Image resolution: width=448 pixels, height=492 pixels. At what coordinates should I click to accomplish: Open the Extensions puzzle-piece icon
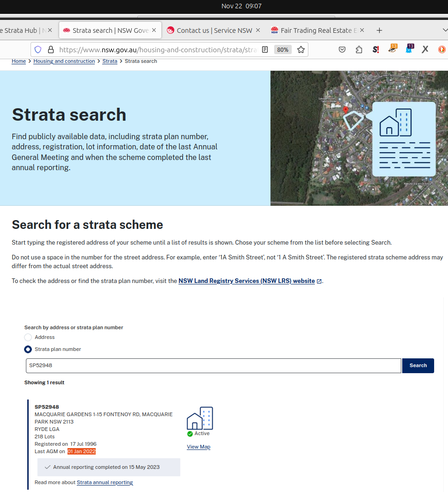(359, 49)
